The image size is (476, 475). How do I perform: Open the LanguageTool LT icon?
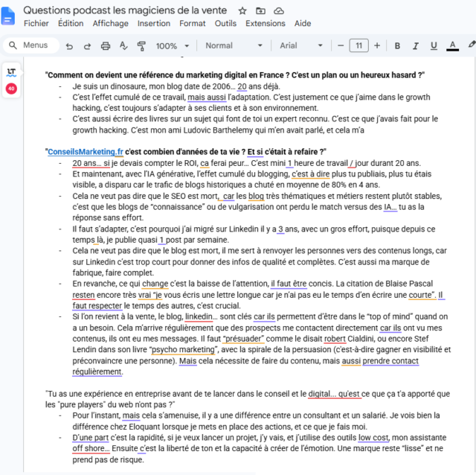[x=11, y=72]
